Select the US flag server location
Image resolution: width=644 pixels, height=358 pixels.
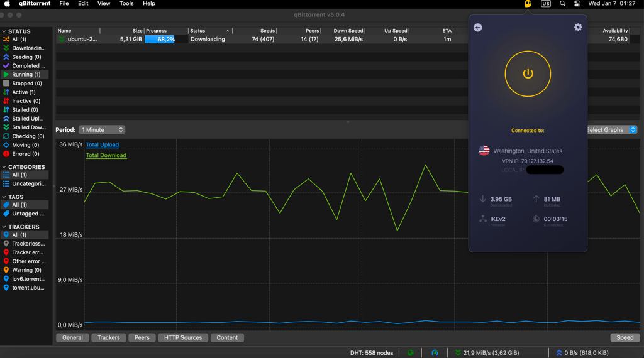[484, 151]
